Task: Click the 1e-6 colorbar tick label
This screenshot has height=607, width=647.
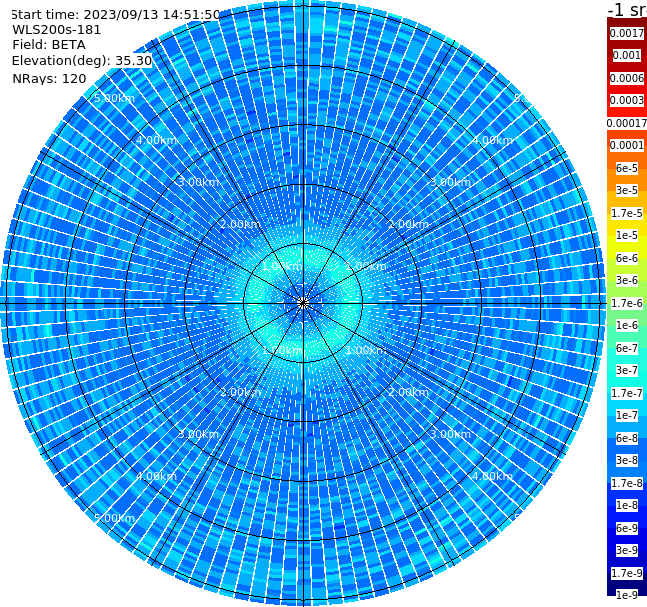Action: pyautogui.click(x=627, y=325)
